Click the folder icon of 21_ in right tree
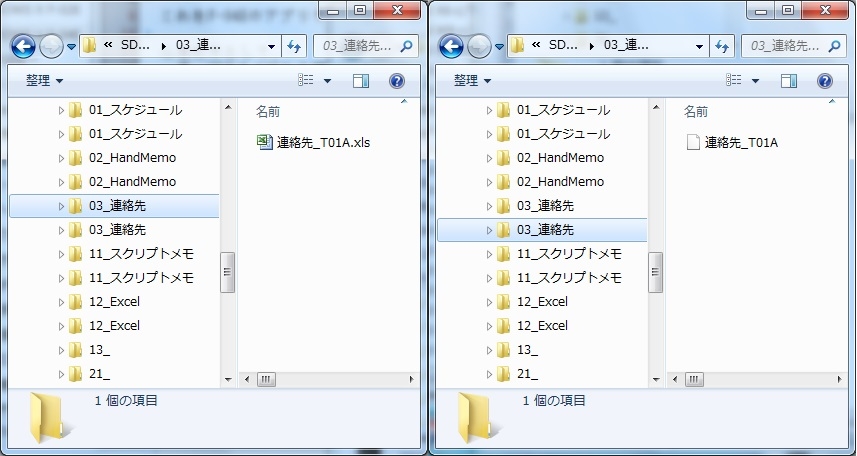The width and height of the screenshot is (857, 456). click(503, 374)
